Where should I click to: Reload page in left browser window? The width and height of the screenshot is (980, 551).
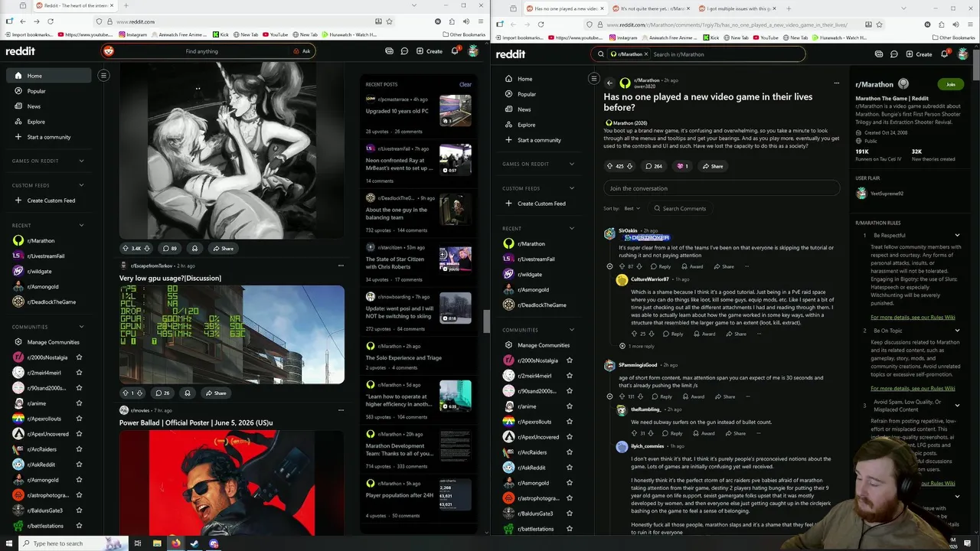[50, 21]
